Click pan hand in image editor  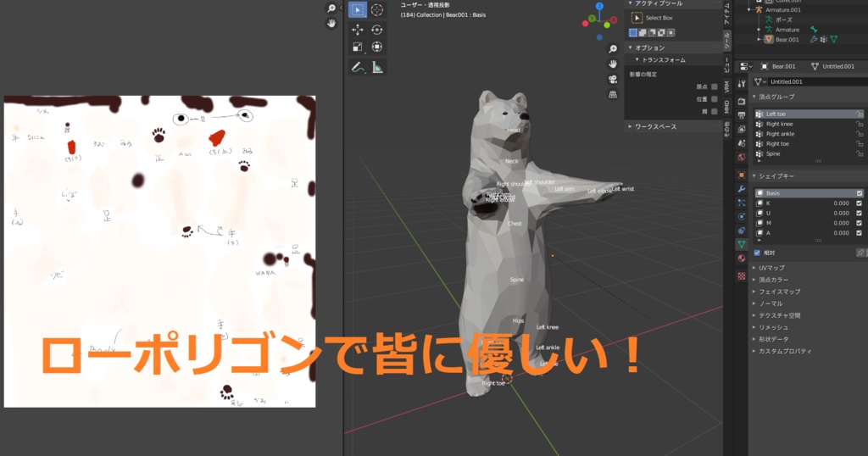331,23
